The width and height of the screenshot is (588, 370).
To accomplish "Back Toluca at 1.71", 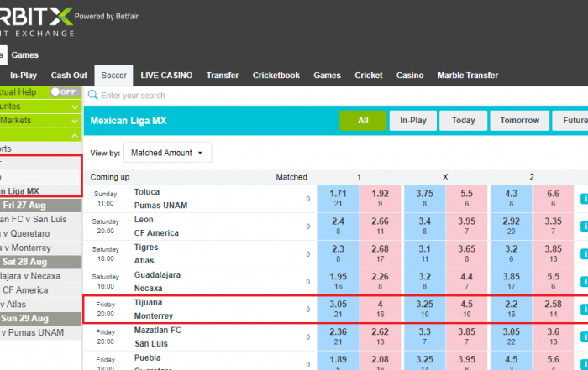I will click(x=338, y=199).
